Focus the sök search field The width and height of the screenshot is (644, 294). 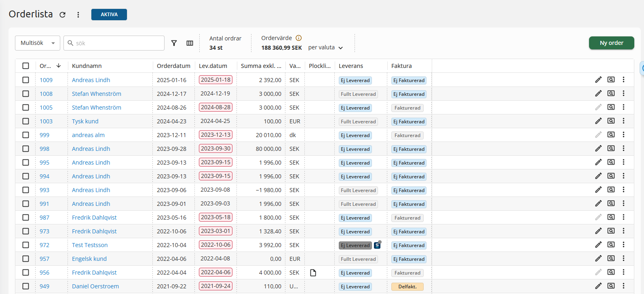click(x=117, y=43)
